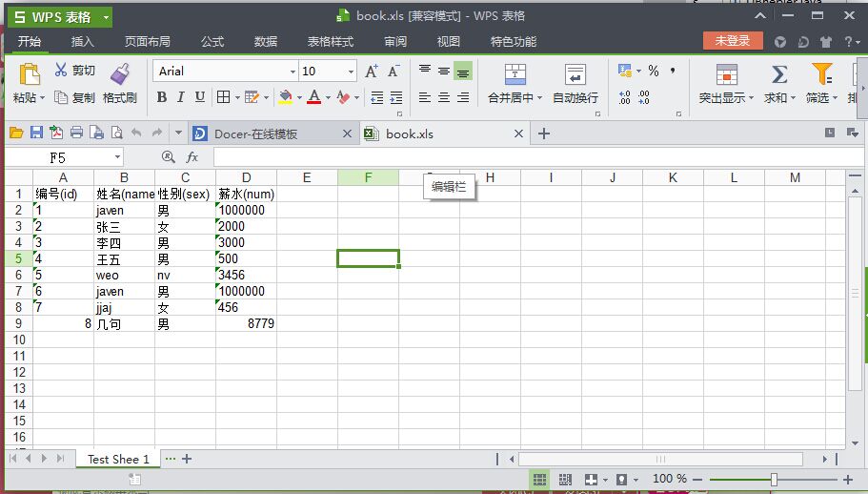
Task: Click the save floppy disk icon
Action: tap(36, 133)
